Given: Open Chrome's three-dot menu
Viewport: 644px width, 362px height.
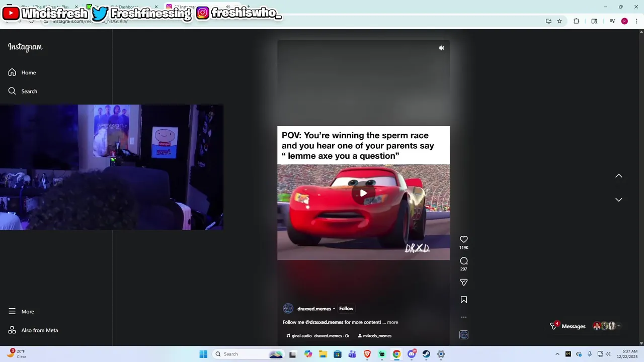Looking at the screenshot, I should (637, 21).
